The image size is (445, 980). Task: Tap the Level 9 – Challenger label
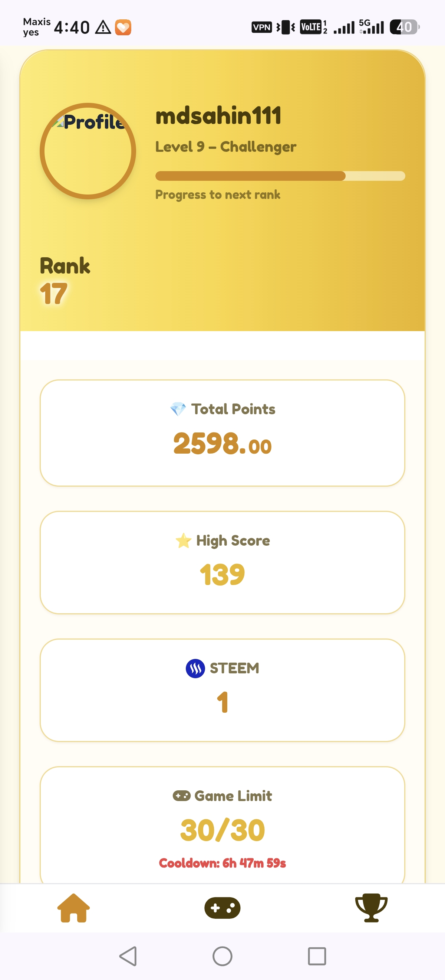tap(226, 147)
